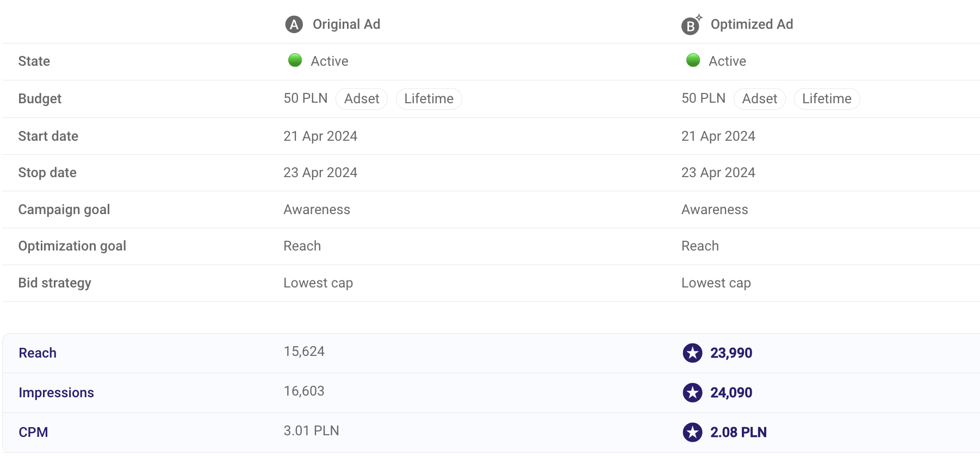980x476 pixels.
Task: Open the Impressions metric row label
Action: tap(56, 393)
